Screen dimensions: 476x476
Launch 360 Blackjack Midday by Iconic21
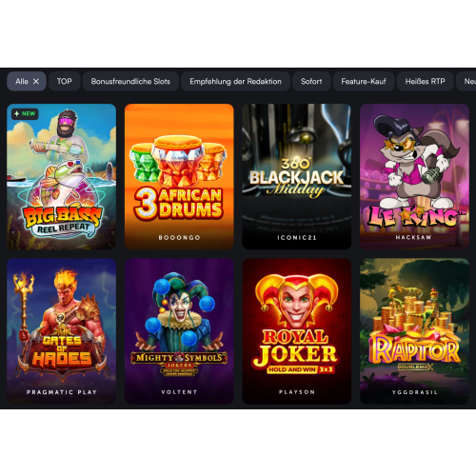click(x=297, y=176)
